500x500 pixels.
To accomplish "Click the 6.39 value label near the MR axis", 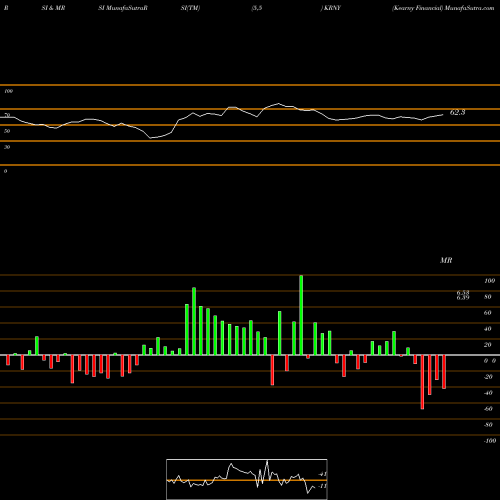I will (463, 298).
